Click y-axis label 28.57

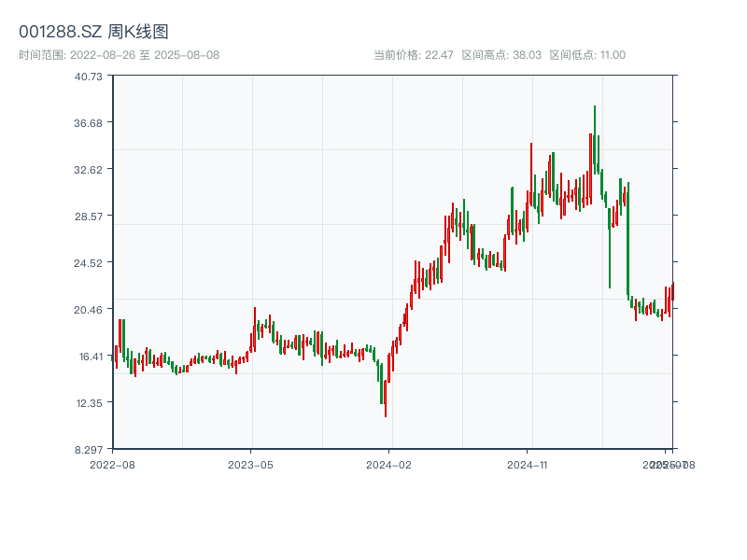pos(88,217)
